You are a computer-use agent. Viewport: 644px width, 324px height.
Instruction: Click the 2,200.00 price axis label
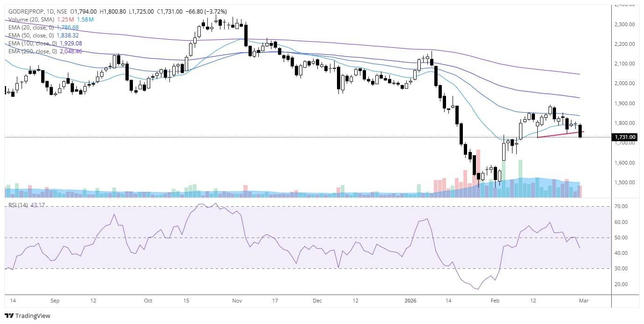[625, 44]
